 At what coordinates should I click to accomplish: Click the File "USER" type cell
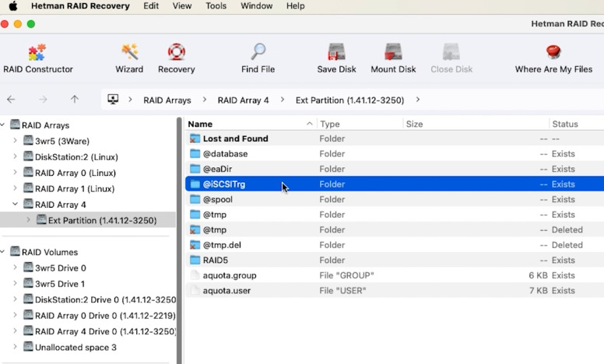click(x=342, y=291)
